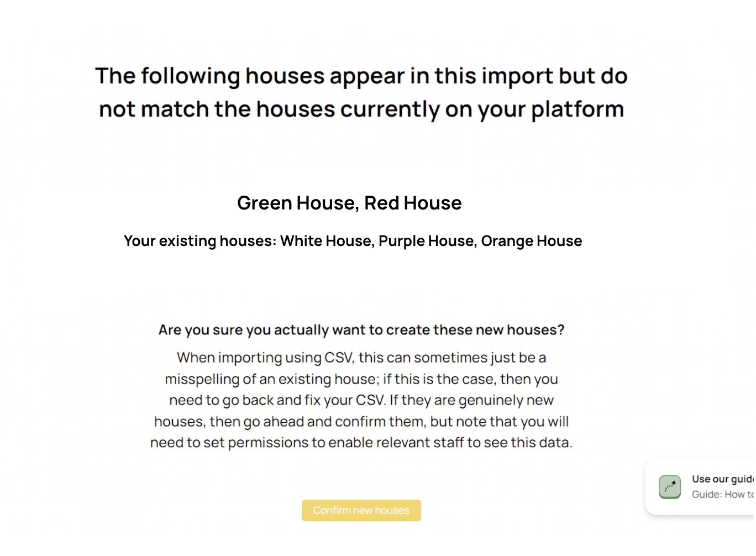Click the 'go back and fix your CSV' line
The image size is (756, 556).
point(361,400)
